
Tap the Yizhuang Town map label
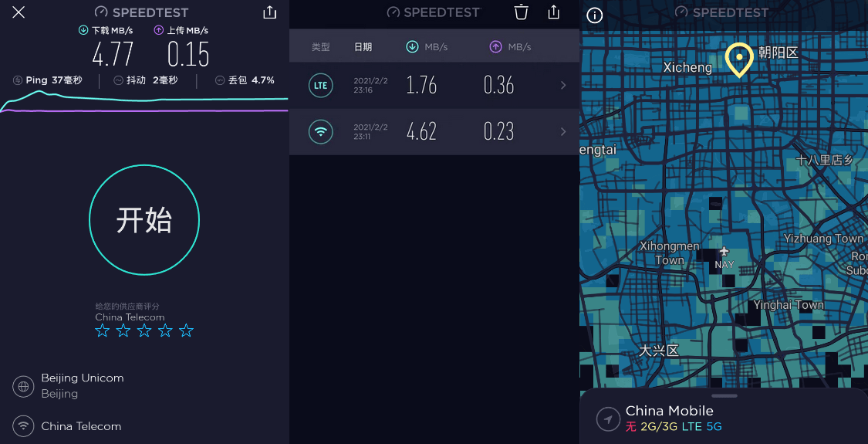click(823, 239)
